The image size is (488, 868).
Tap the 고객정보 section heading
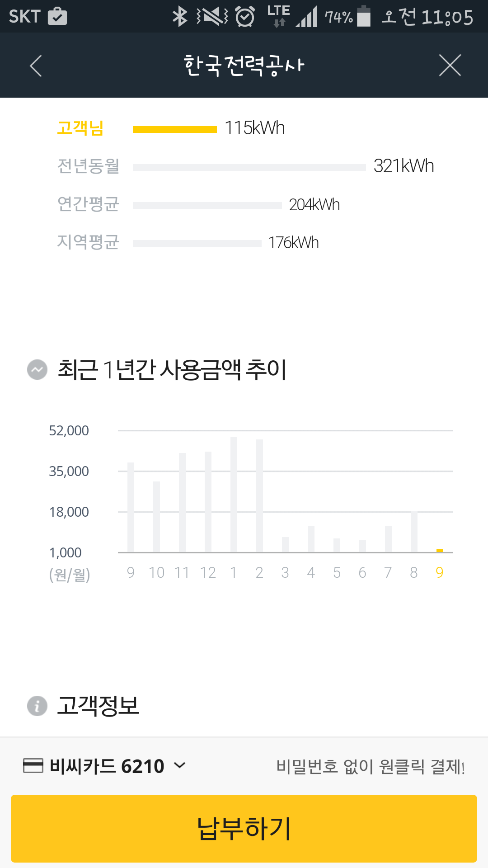pyautogui.click(x=98, y=706)
